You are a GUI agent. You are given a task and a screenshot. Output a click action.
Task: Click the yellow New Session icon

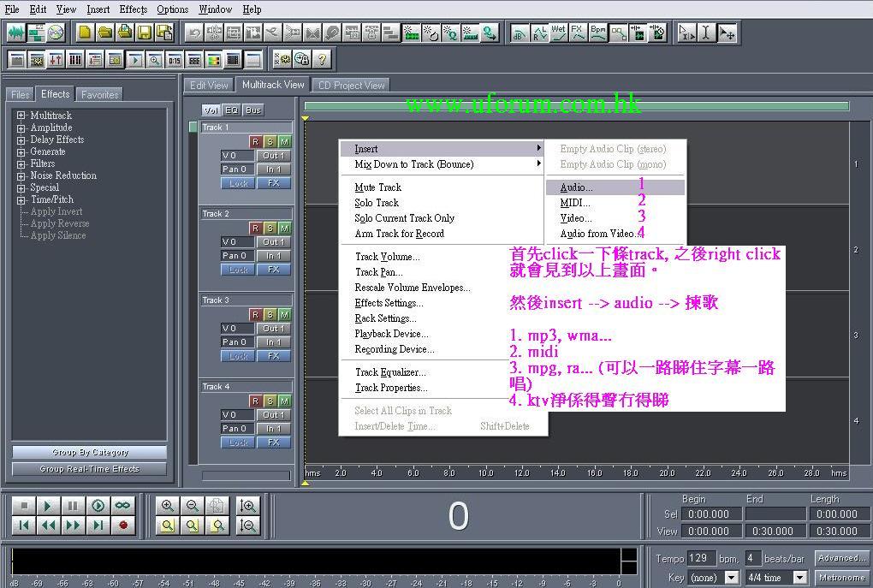85,33
